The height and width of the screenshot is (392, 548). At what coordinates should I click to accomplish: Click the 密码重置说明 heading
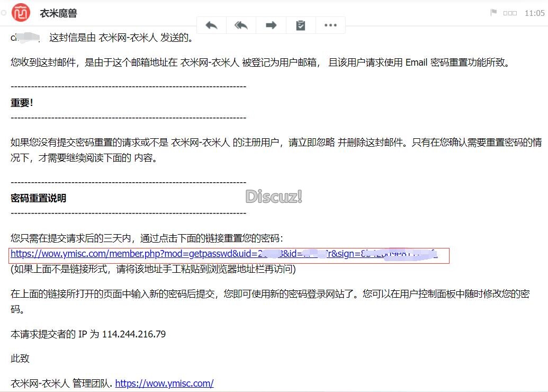pos(39,198)
